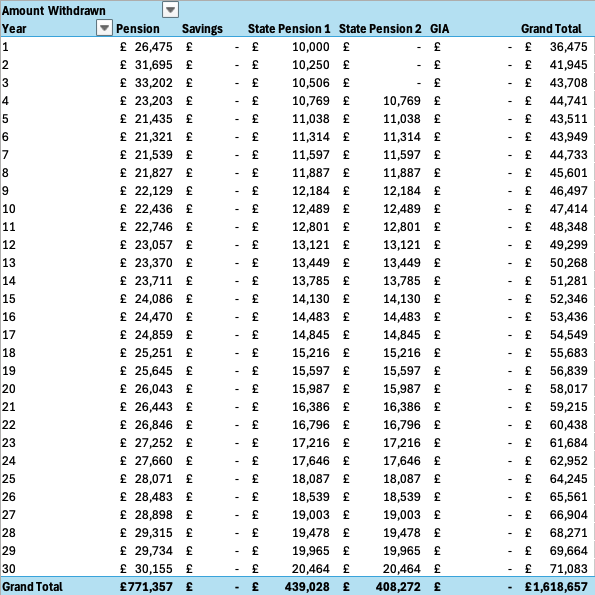Select year 1 pension value 26,475
Image resolution: width=595 pixels, height=595 pixels.
(x=153, y=47)
